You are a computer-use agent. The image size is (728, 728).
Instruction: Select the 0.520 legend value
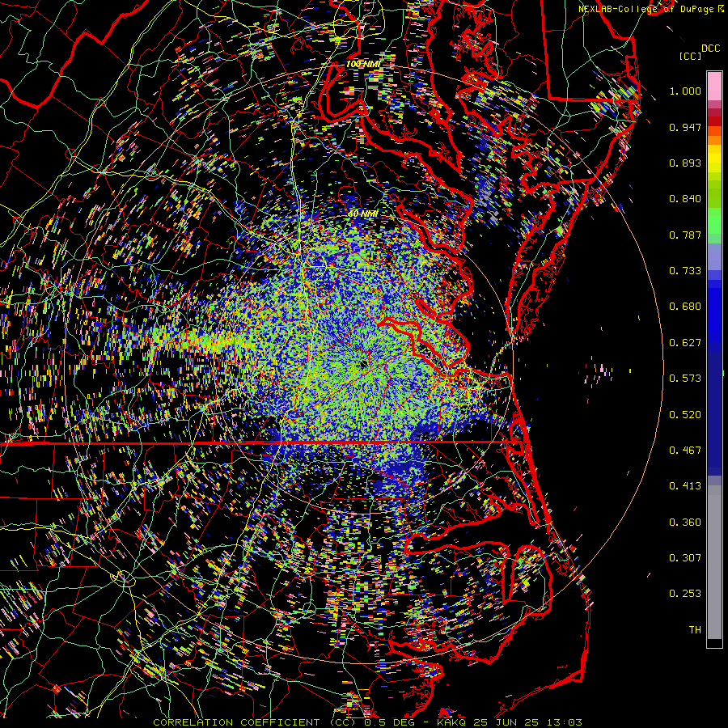(685, 415)
